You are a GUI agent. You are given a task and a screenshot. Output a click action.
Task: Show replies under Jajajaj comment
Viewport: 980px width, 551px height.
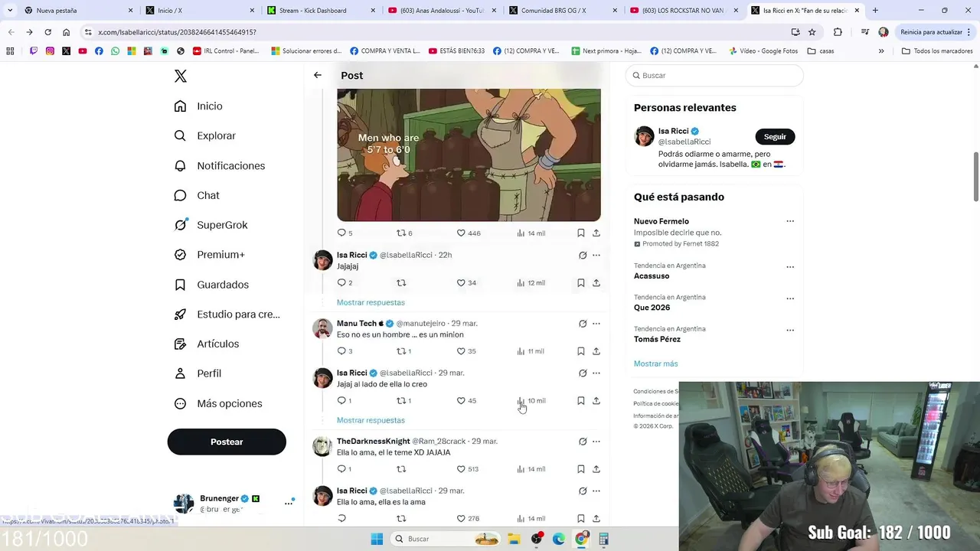pyautogui.click(x=371, y=302)
